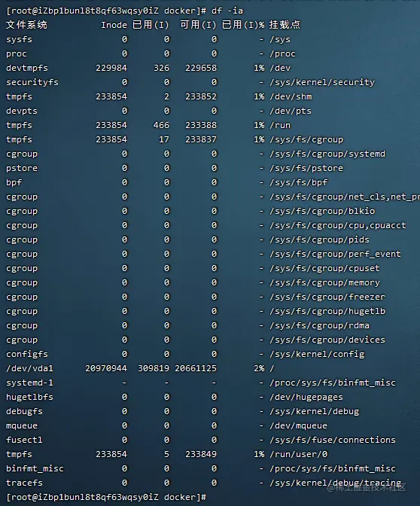The width and height of the screenshot is (420, 506).
Task: Click mount point '/sys/fs/cgroup/hugetlb'
Action: (327, 311)
